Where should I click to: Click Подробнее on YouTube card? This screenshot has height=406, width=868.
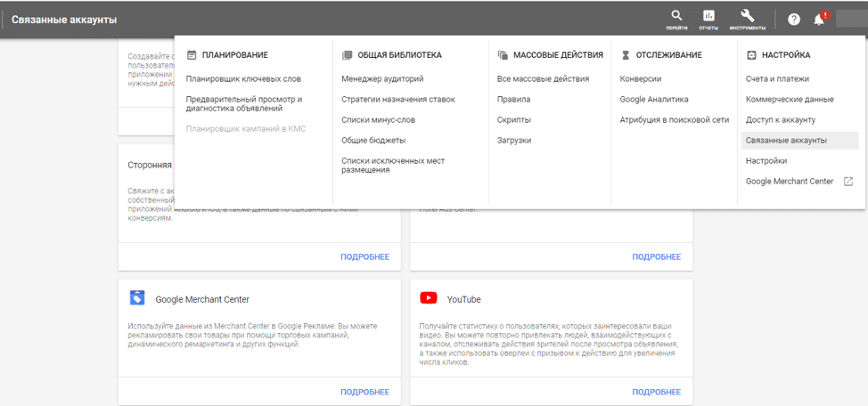tap(657, 392)
